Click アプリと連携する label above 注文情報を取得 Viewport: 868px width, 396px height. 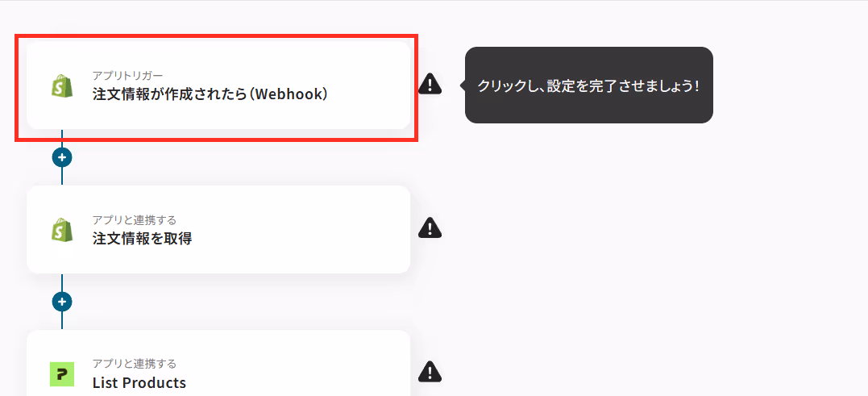(x=135, y=220)
